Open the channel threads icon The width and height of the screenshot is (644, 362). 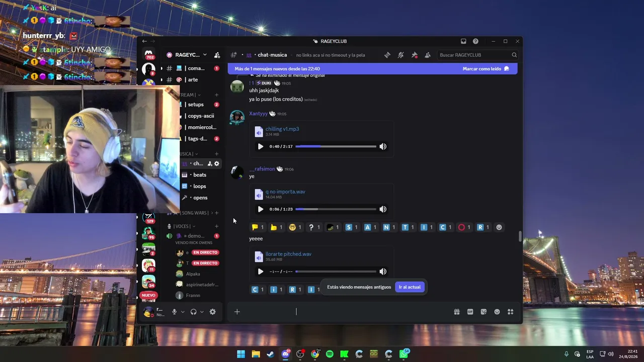tap(387, 55)
